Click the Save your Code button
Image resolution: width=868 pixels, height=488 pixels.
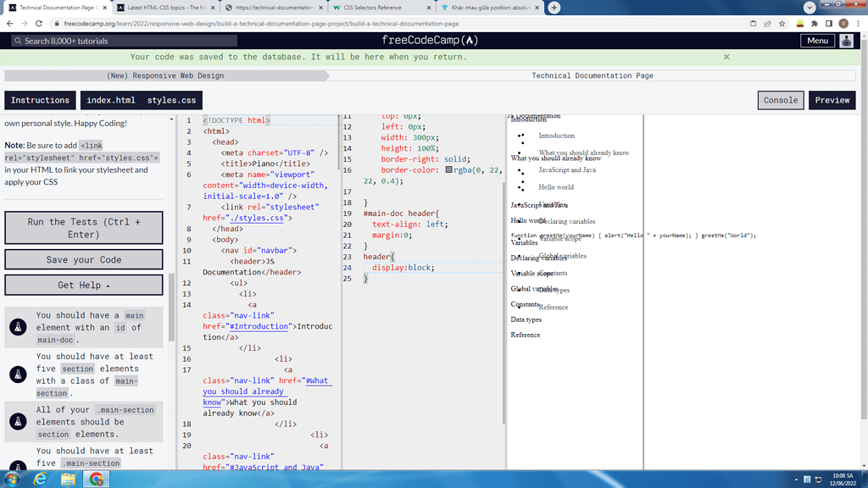tap(83, 259)
